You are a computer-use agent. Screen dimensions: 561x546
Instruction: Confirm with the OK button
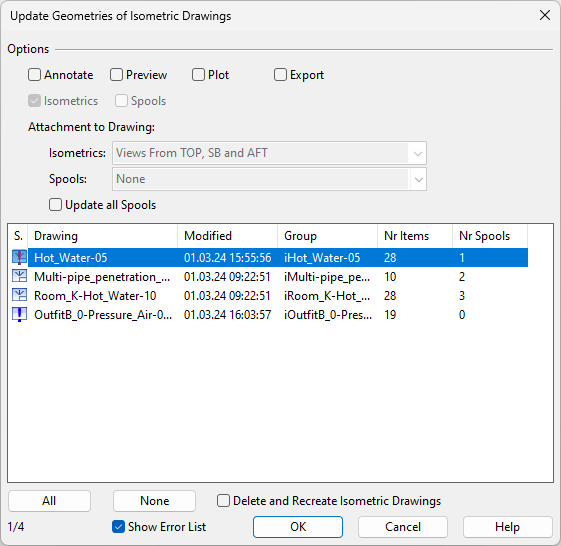(298, 527)
